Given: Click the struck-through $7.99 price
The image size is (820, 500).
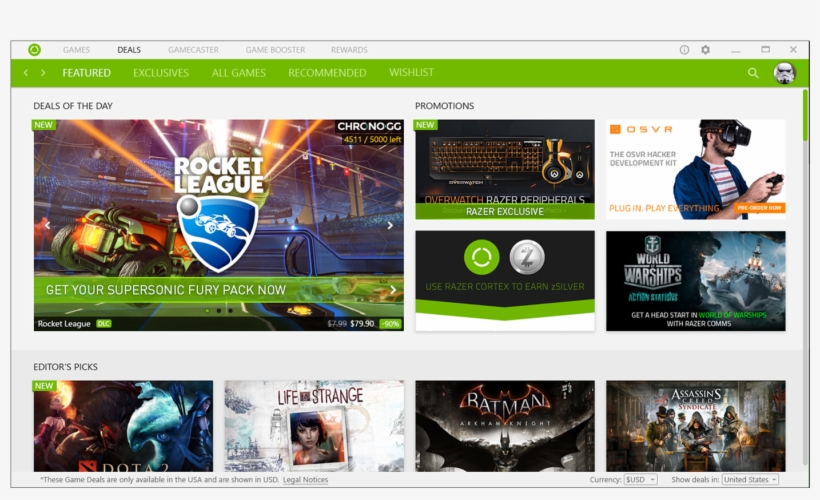Looking at the screenshot, I should point(337,324).
